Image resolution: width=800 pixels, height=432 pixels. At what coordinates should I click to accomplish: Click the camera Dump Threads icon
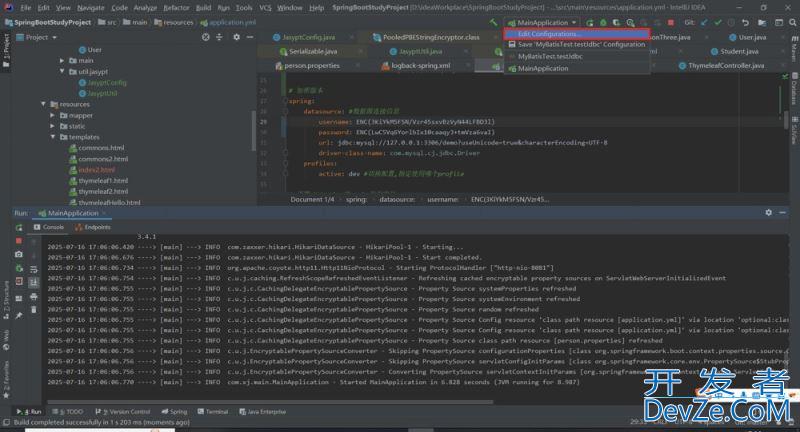19,254
